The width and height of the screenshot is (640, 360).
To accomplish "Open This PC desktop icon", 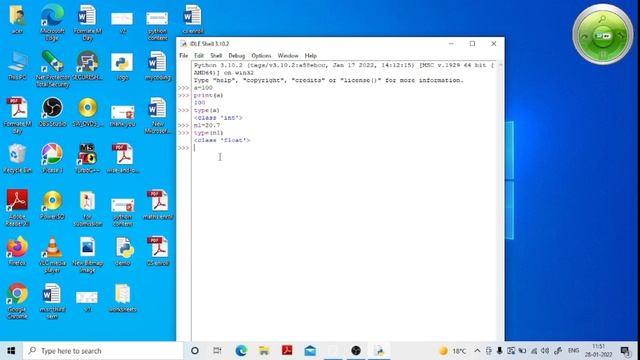I will tap(17, 65).
